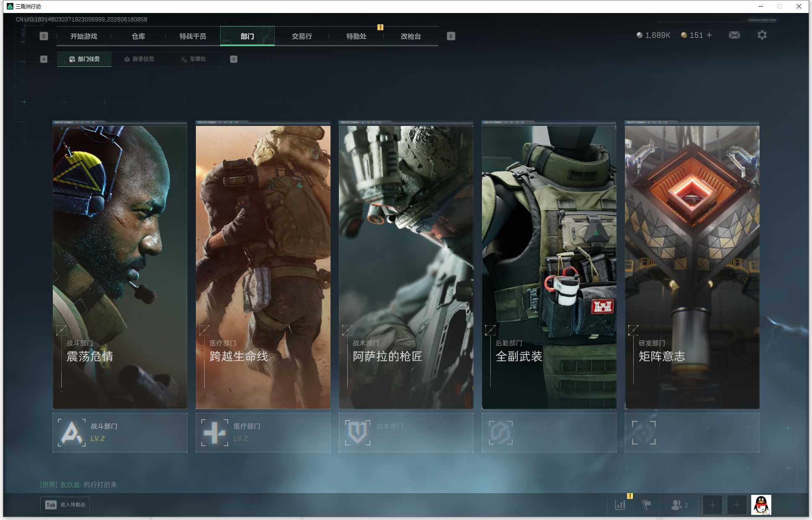
Task: Click the E key next-tab icon
Action: pos(451,36)
